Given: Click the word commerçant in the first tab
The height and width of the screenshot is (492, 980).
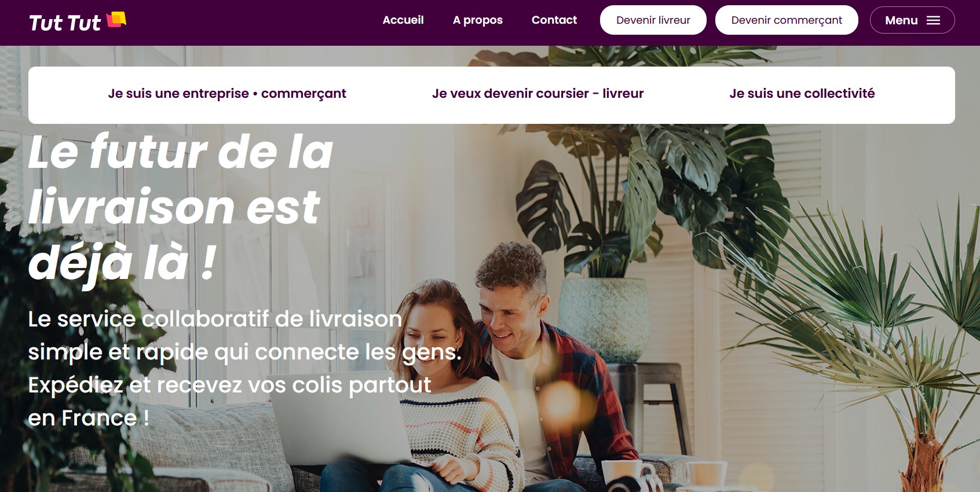Looking at the screenshot, I should pyautogui.click(x=303, y=94).
